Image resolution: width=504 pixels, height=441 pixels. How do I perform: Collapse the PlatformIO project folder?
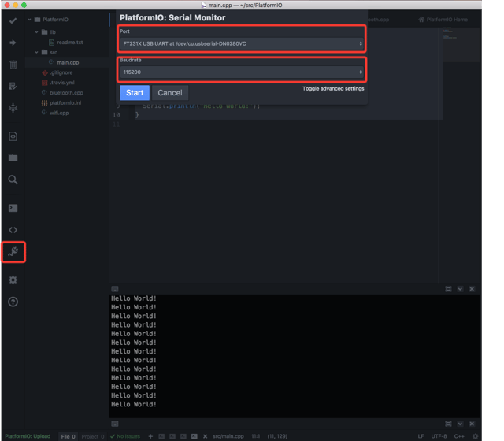pos(30,20)
